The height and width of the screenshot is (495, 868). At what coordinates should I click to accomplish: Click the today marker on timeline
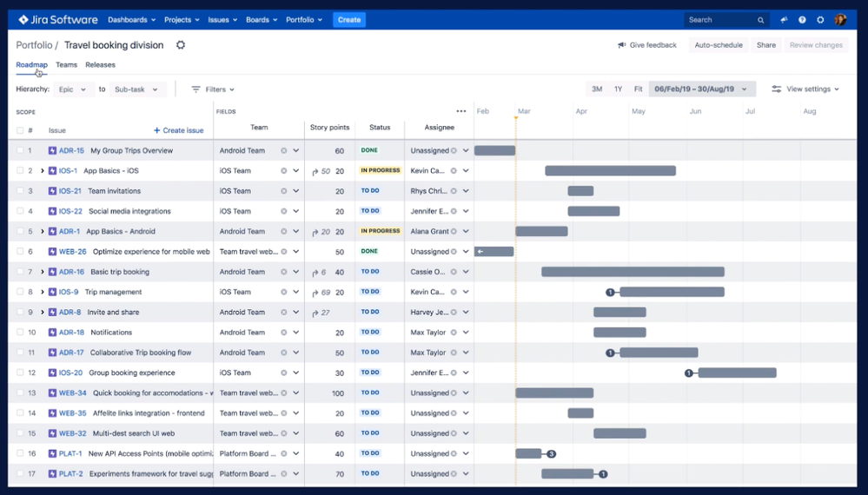click(x=515, y=118)
